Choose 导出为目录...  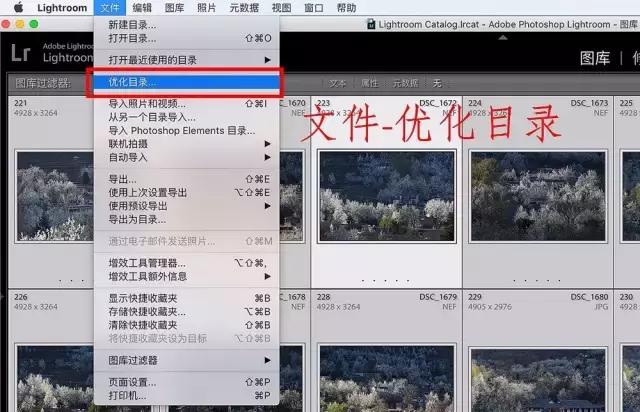coord(187,219)
